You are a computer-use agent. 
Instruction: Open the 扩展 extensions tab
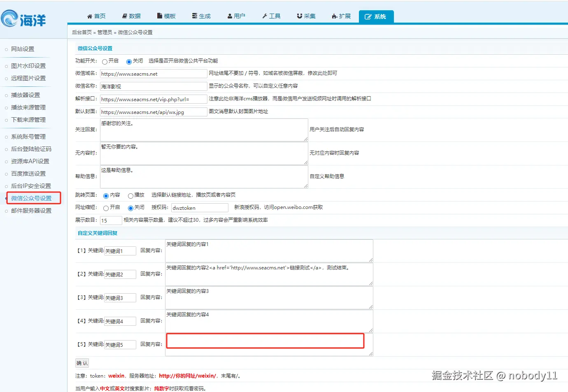(341, 16)
